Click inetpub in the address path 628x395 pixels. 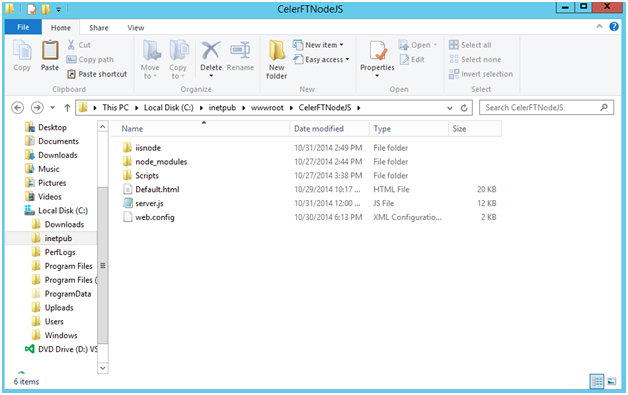(x=222, y=107)
